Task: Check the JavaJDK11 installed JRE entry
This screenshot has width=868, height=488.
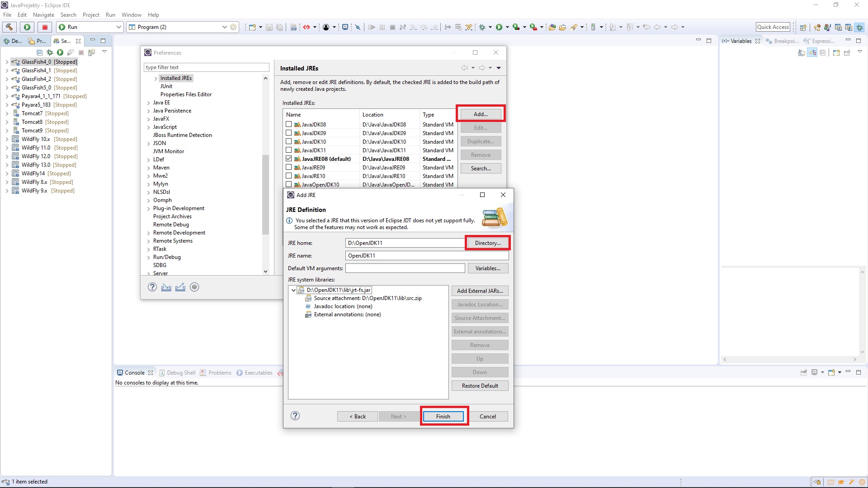Action: click(288, 150)
